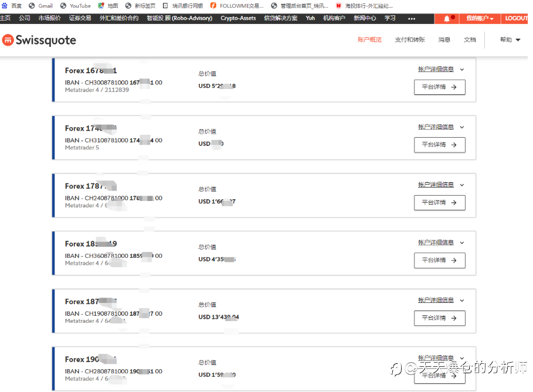Open the YouTube bookmark
533x392 pixels.
pos(76,6)
